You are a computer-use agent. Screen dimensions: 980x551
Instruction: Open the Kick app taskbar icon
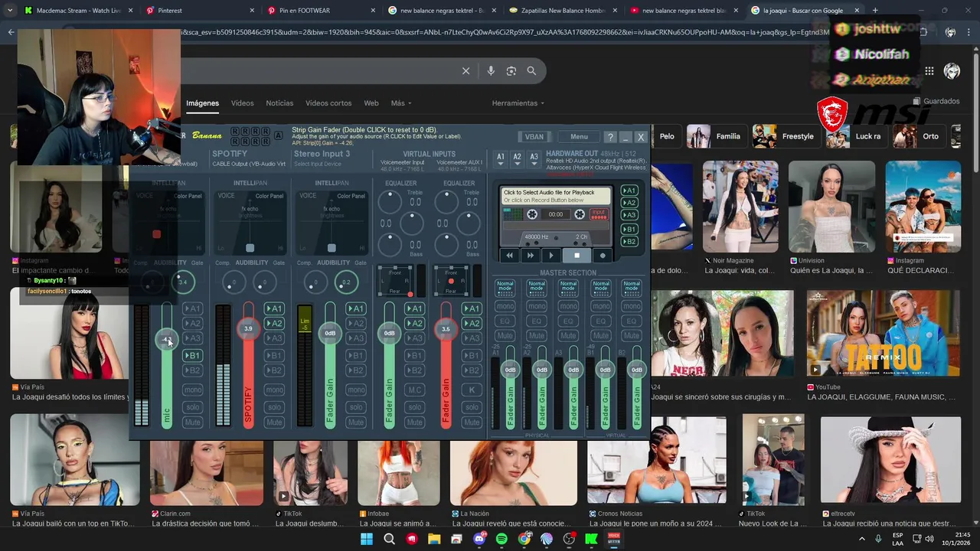point(591,539)
